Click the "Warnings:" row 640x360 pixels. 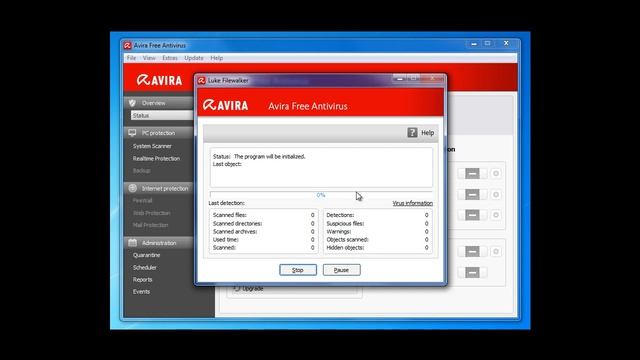click(377, 231)
